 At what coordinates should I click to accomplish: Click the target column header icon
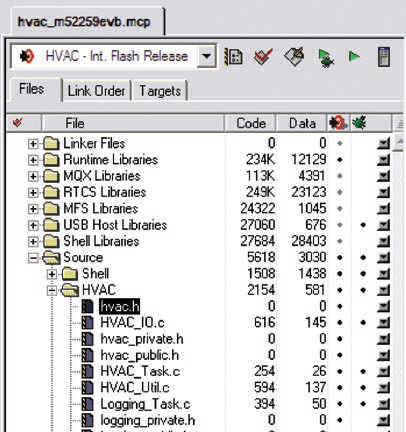tap(338, 123)
